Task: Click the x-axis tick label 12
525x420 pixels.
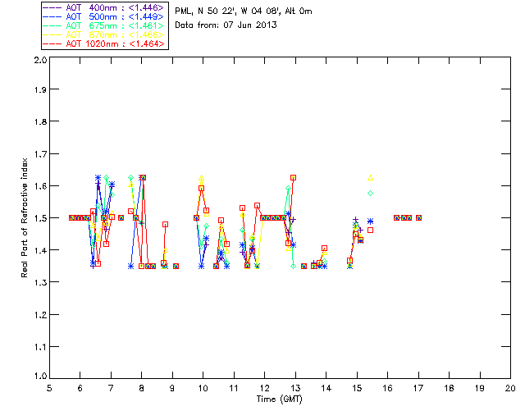Action: coord(264,388)
